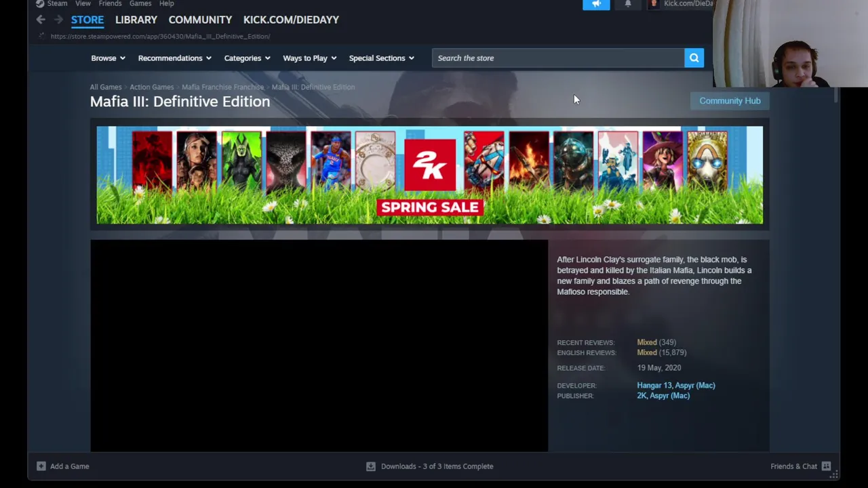
Task: Click the Mafia III: Definitive Edition title
Action: pos(180,102)
